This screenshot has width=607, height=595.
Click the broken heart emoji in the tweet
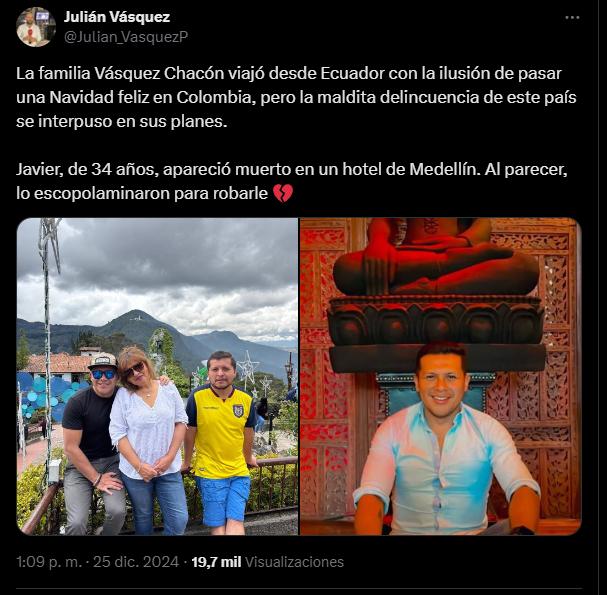[283, 193]
